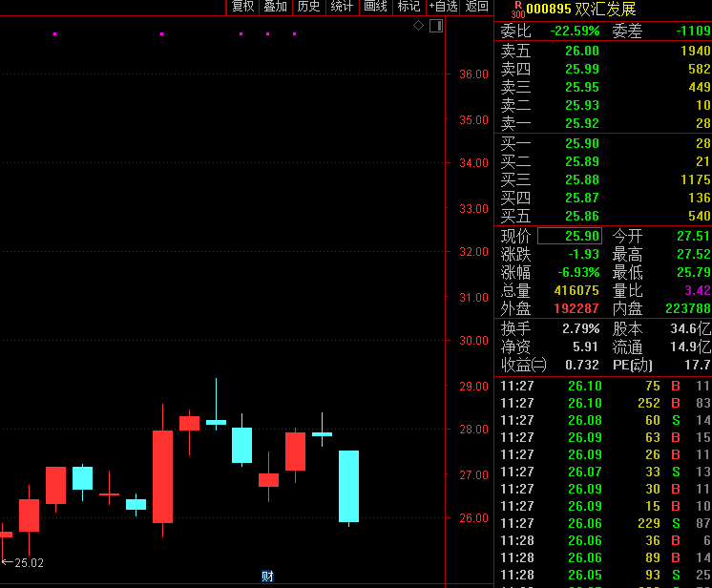Click the 25.02 low price arrow label

[x=23, y=563]
